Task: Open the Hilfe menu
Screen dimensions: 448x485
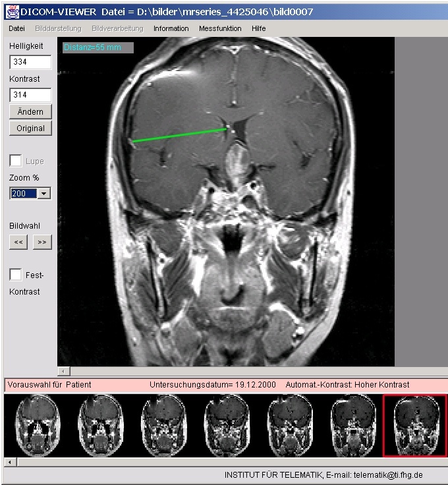Action: pos(259,29)
